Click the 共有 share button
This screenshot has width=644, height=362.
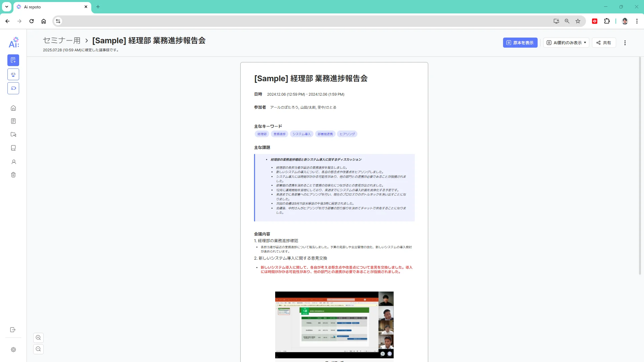point(604,43)
